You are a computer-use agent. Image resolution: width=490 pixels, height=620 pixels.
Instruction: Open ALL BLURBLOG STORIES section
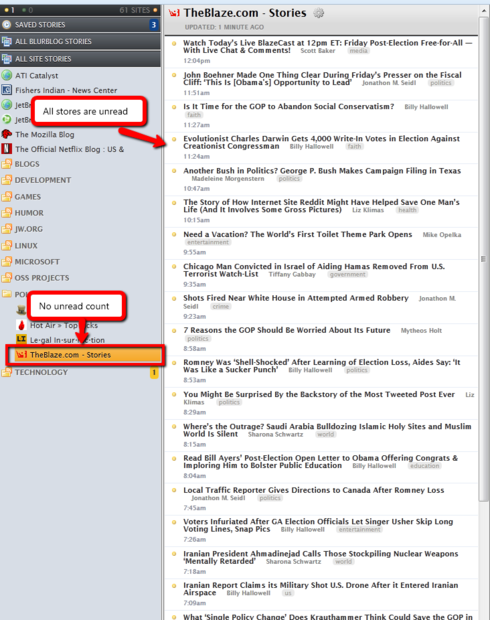coord(80,41)
